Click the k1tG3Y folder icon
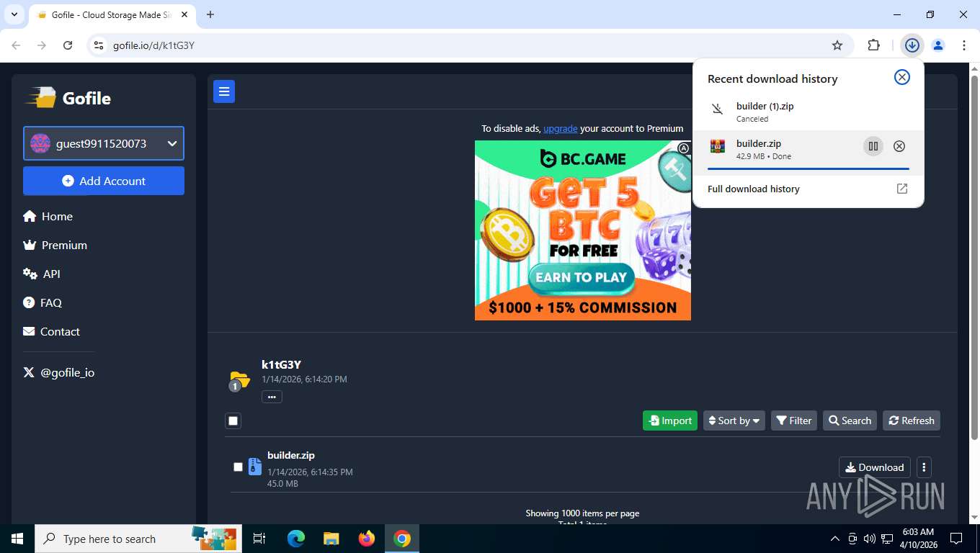The image size is (980, 553). (239, 379)
